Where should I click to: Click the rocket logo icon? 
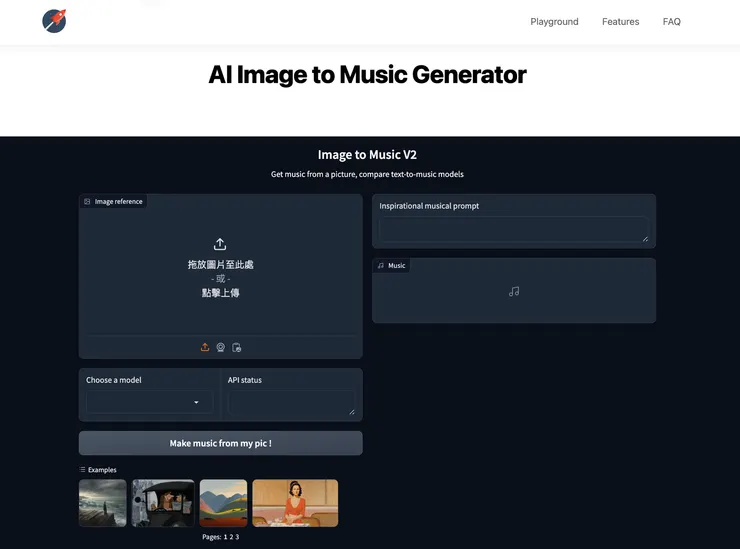click(x=54, y=21)
